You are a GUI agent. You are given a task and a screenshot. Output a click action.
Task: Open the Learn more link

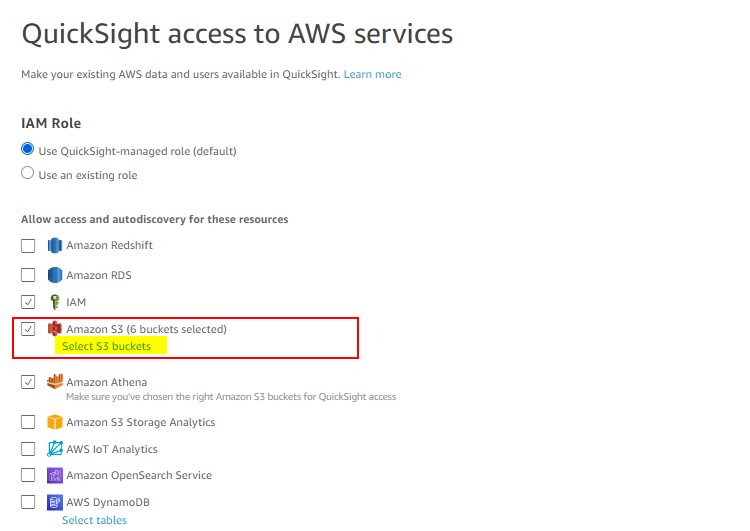point(372,74)
